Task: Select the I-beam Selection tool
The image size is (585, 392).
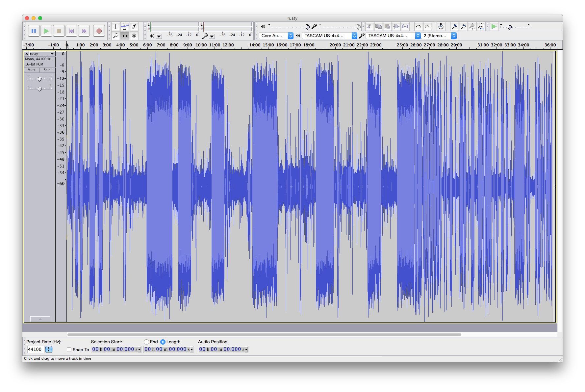Action: [116, 27]
